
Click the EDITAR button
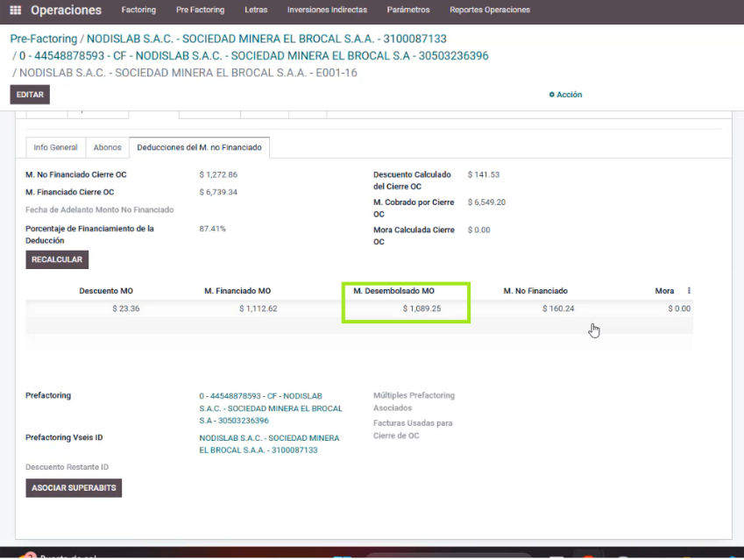(30, 95)
